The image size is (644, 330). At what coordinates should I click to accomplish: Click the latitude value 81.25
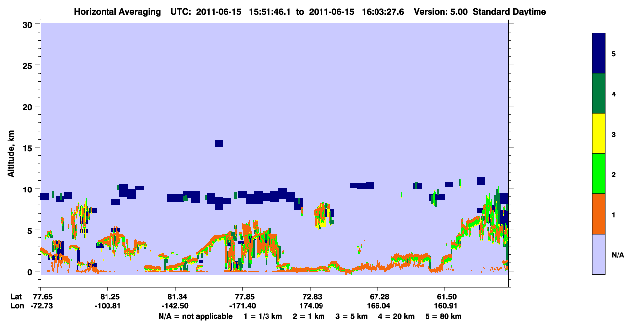pos(108,296)
